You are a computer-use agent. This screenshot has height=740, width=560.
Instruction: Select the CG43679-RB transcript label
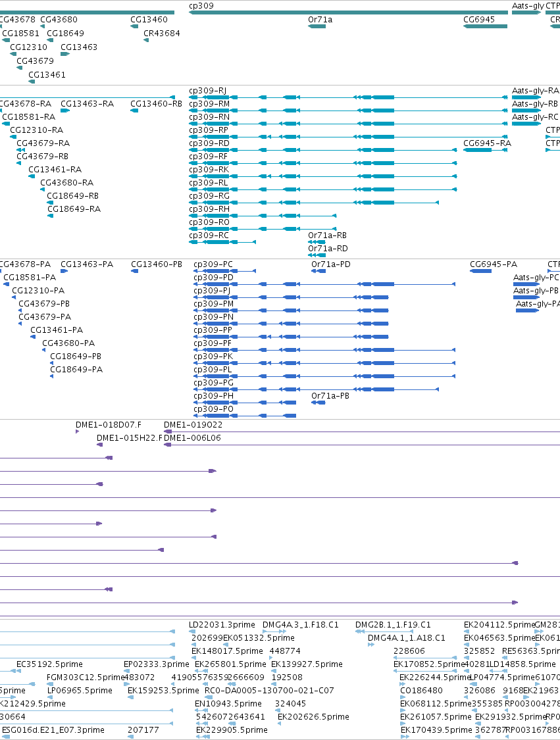coord(43,157)
